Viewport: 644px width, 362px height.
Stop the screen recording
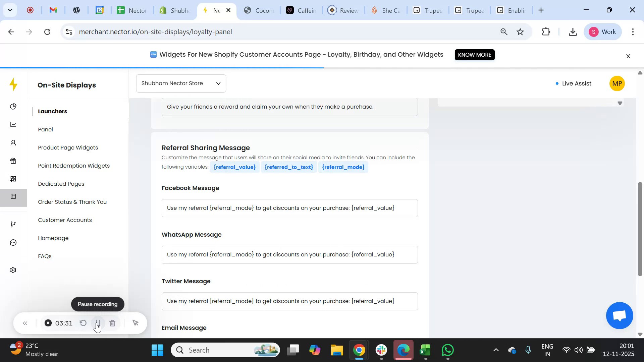[x=48, y=323]
